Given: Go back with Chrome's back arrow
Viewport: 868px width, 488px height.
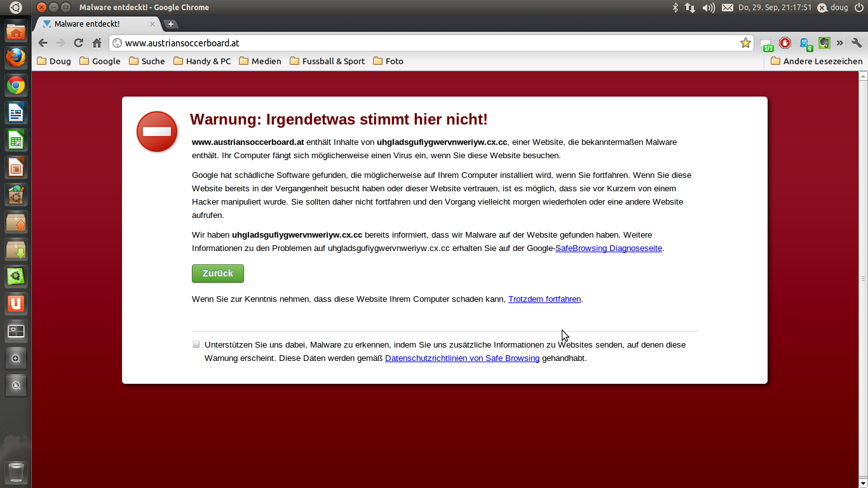Looking at the screenshot, I should click(x=43, y=43).
